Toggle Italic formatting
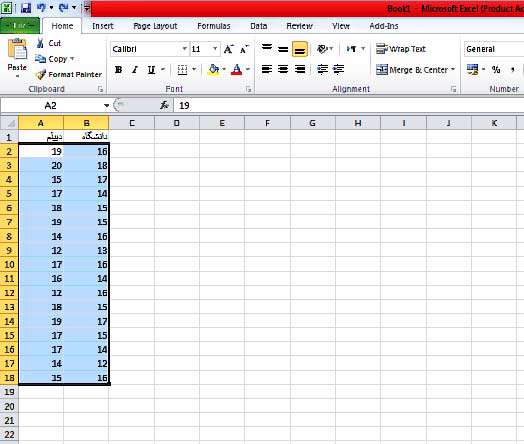Image resolution: width=524 pixels, height=444 pixels. click(x=135, y=69)
